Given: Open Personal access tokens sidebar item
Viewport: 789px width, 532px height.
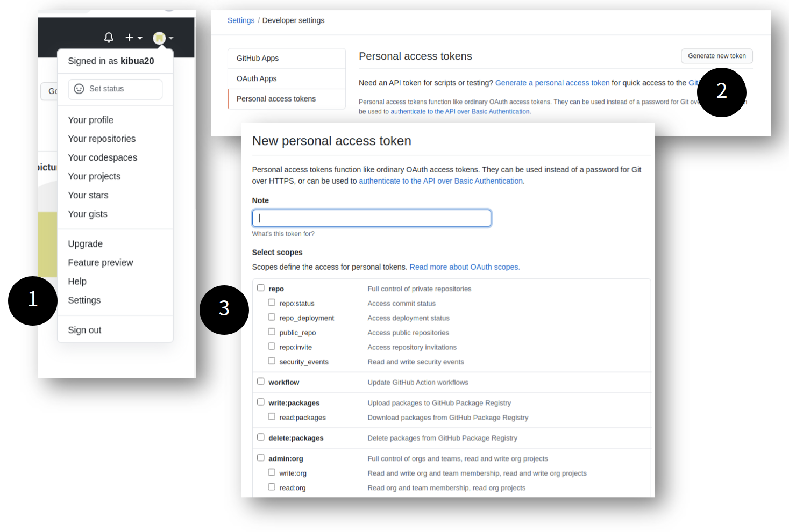Looking at the screenshot, I should point(287,99).
